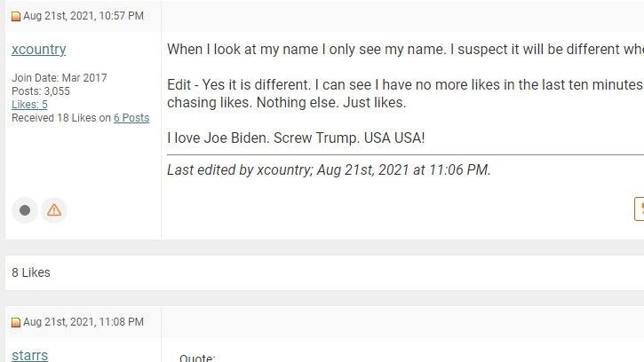The image size is (644, 362).
Task: Click the "8 Likes" count bar
Action: pyautogui.click(x=31, y=272)
